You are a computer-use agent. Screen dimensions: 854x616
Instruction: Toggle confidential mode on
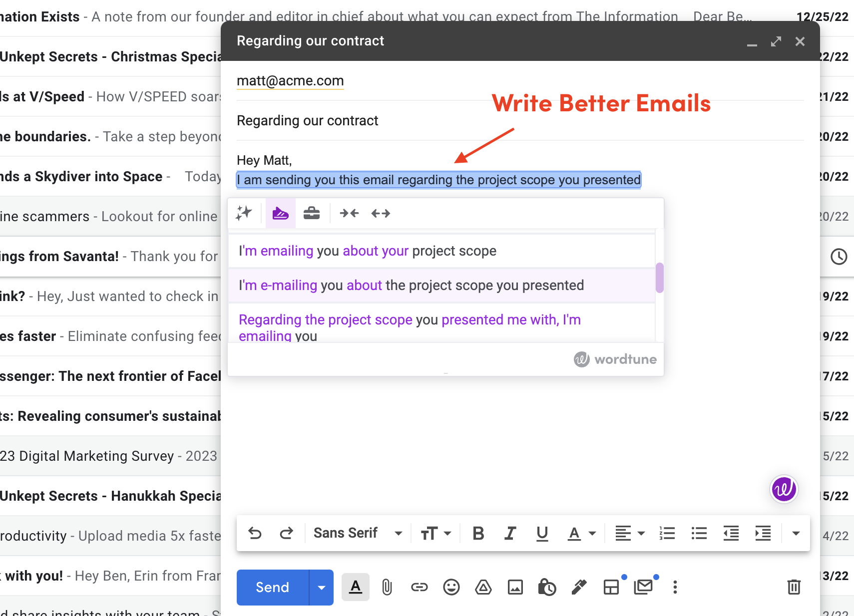547,588
